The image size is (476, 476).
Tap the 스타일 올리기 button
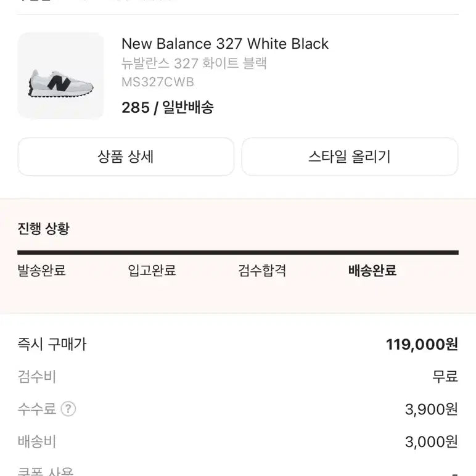[350, 157]
